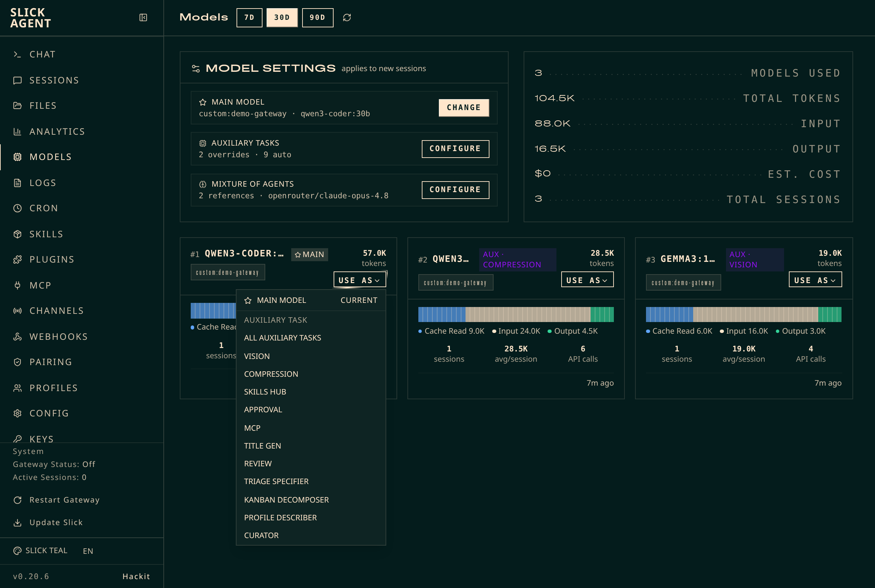Open Webhooks page
Screen dimensions: 875x588
(x=81, y=337)
